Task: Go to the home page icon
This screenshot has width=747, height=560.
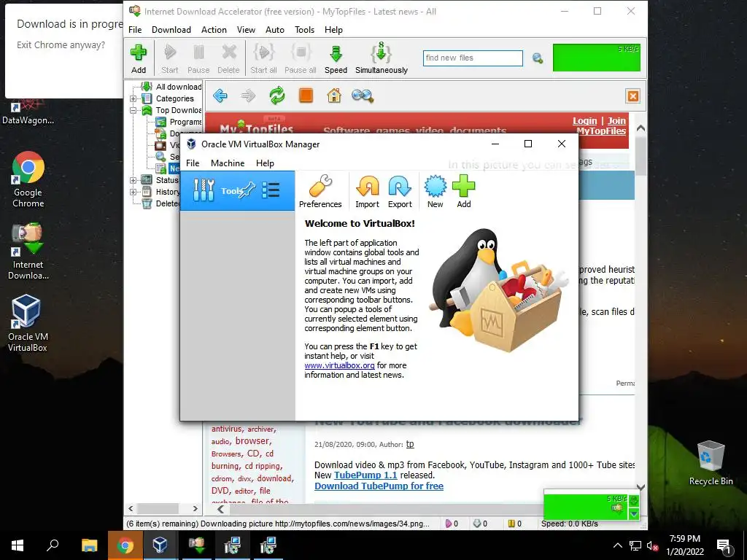Action: (334, 96)
